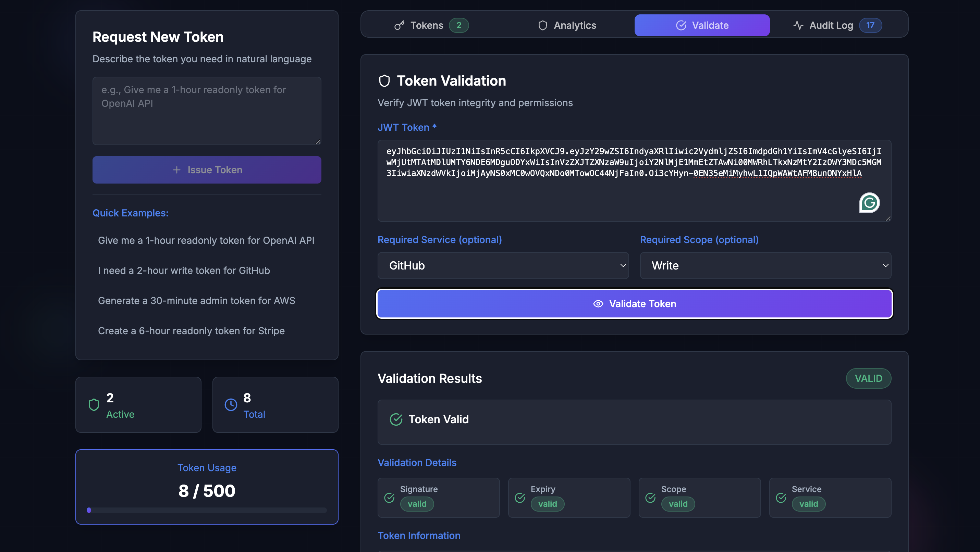Click the green check icon beside Token Valid
Image resolution: width=980 pixels, height=552 pixels.
coord(396,419)
